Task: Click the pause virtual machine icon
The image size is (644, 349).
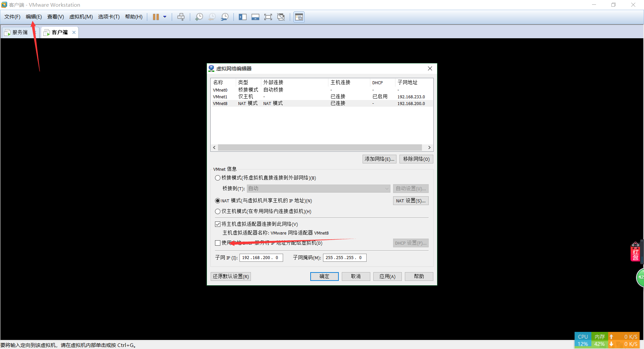Action: point(156,17)
